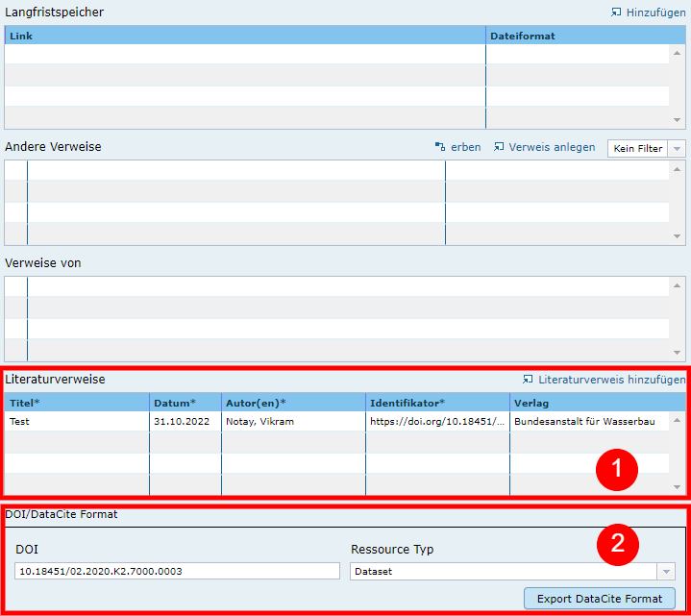Expand the Ressource Typ dropdown arrow
Image resolution: width=691 pixels, height=616 pixels.
666,571
